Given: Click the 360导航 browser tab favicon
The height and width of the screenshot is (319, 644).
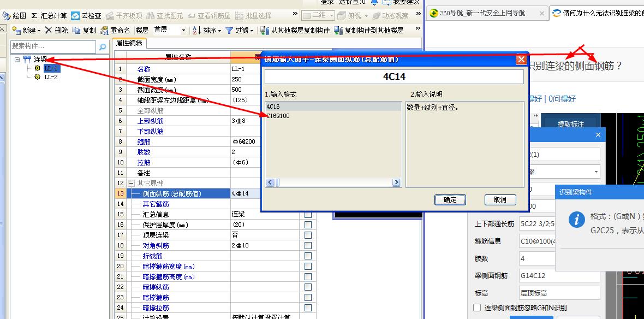Looking at the screenshot, I should click(434, 13).
